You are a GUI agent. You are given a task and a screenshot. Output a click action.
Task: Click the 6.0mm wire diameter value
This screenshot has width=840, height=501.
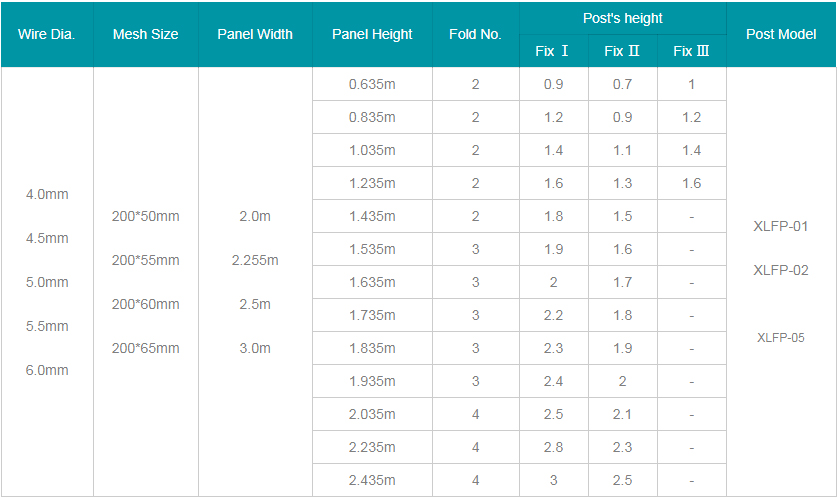(47, 370)
